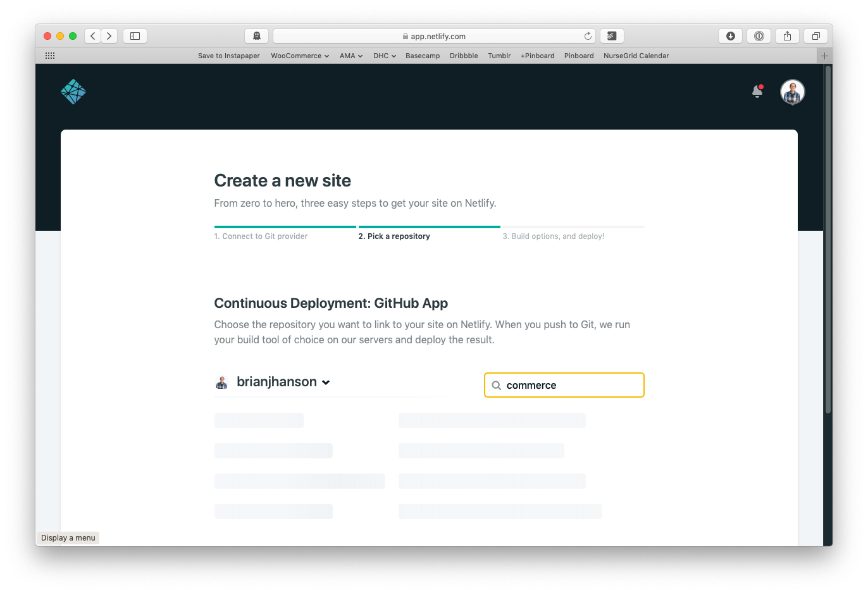Close the Safari window with red button
Screen dimensions: 868x593
pyautogui.click(x=47, y=36)
